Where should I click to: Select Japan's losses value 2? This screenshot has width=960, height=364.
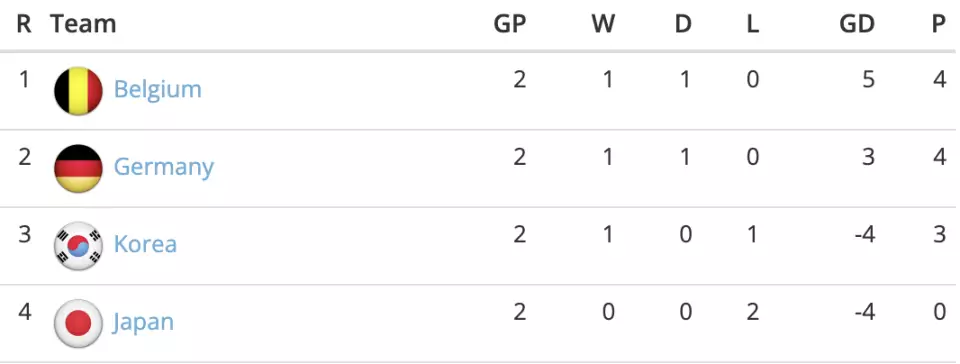(x=752, y=313)
